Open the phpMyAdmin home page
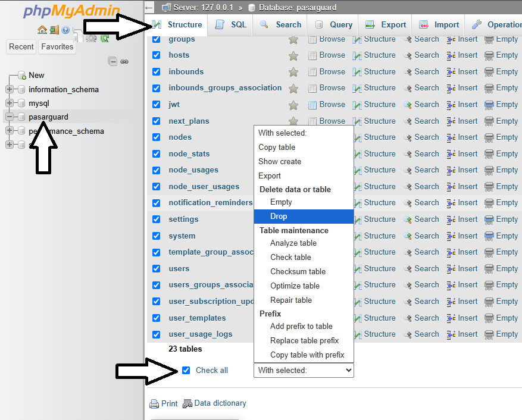Viewport: 522px width, 420px height. point(42,29)
